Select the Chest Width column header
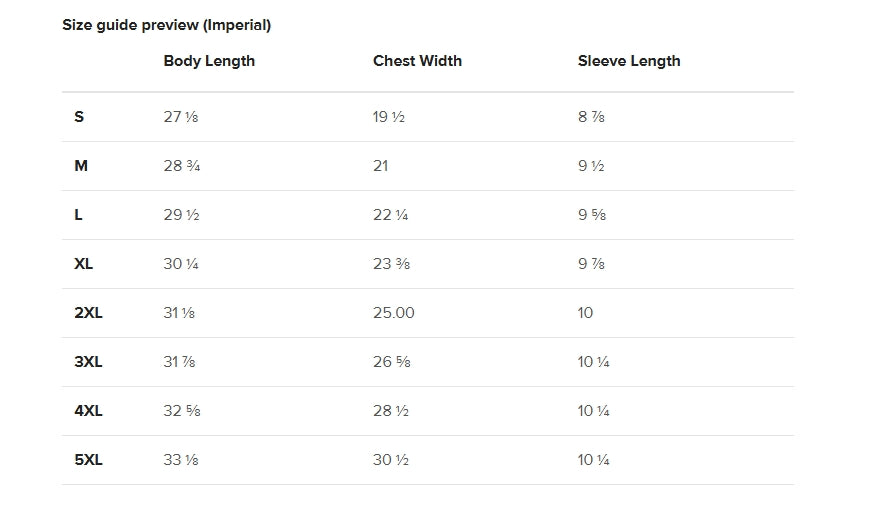This screenshot has height=517, width=890. click(417, 61)
